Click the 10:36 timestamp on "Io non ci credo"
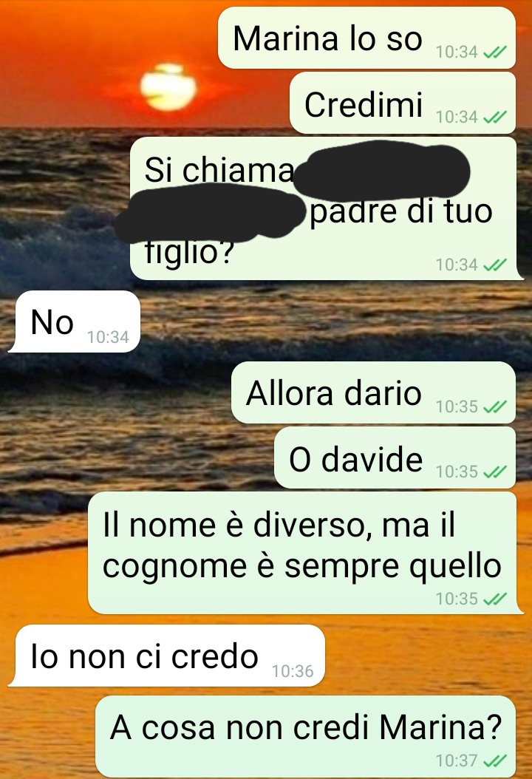Viewport: 532px width, 779px height. click(x=293, y=670)
